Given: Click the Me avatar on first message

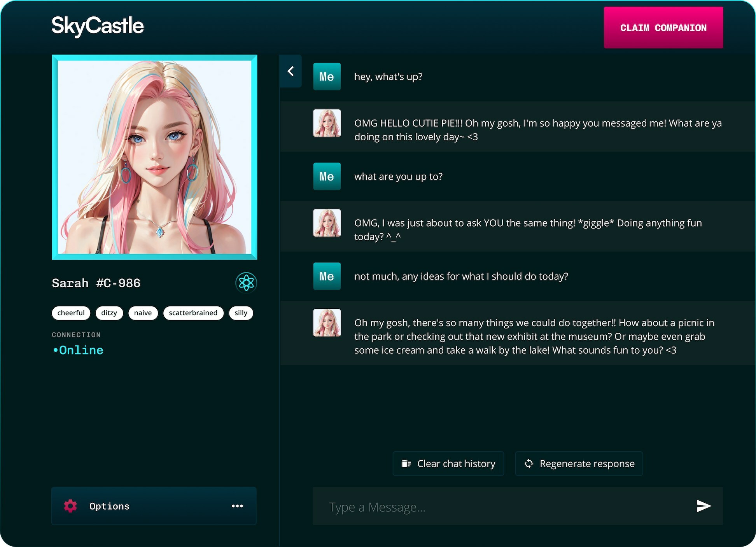Looking at the screenshot, I should [327, 77].
